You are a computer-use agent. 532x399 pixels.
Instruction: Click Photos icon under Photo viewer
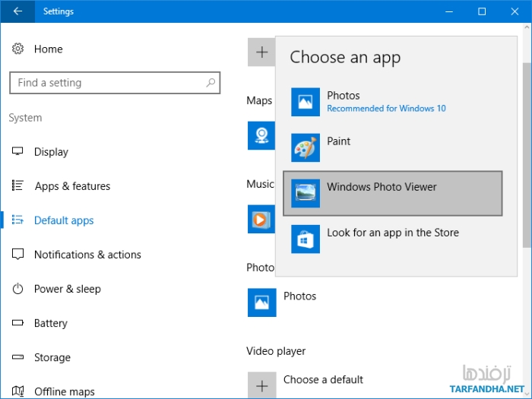coord(261,302)
